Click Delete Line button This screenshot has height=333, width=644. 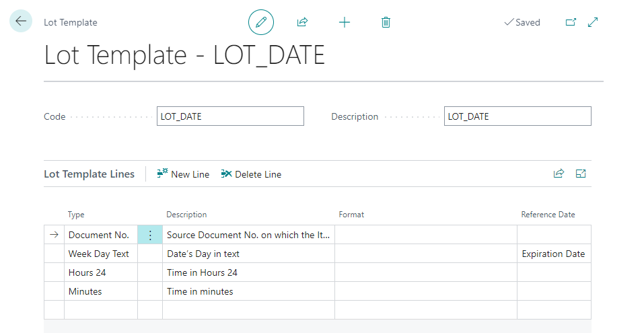coord(251,174)
